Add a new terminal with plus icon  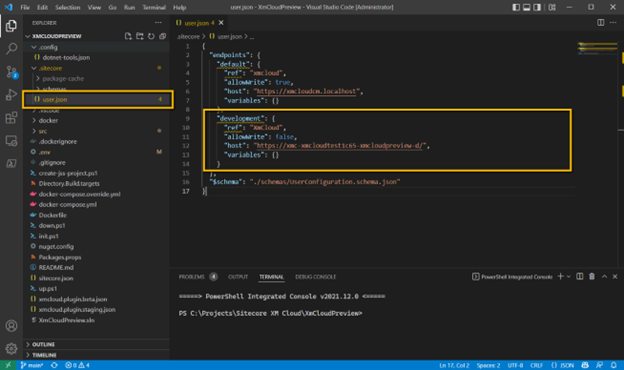click(x=560, y=277)
